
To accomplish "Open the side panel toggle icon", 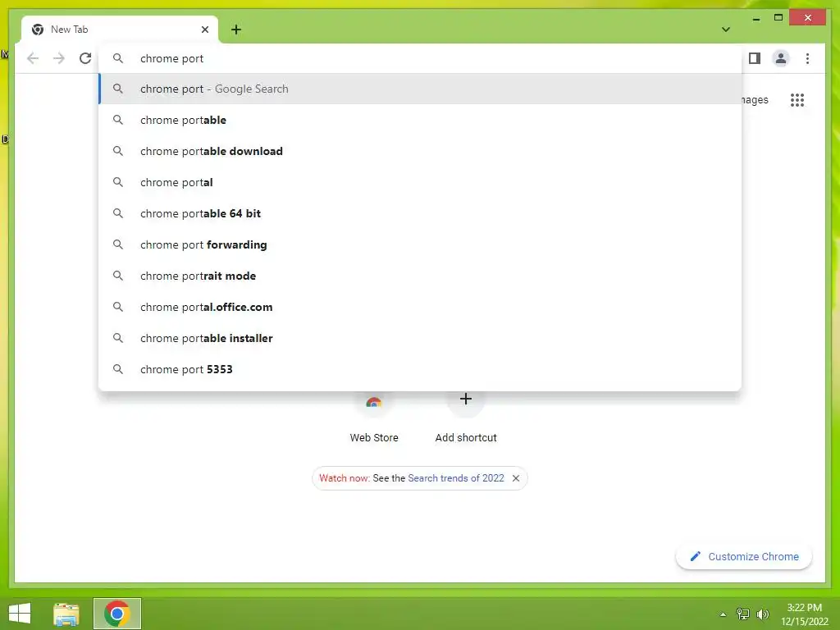I will point(755,58).
